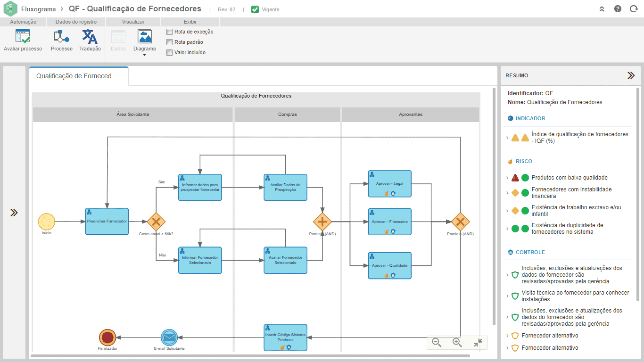The width and height of the screenshot is (644, 362).
Task: Click the green Vigente status check icon
Action: tap(255, 9)
